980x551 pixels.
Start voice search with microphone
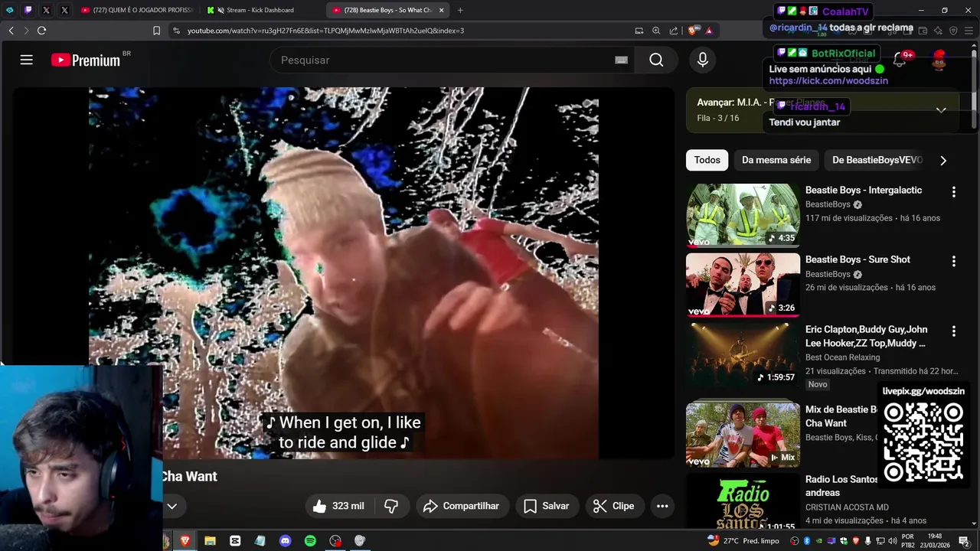[703, 60]
